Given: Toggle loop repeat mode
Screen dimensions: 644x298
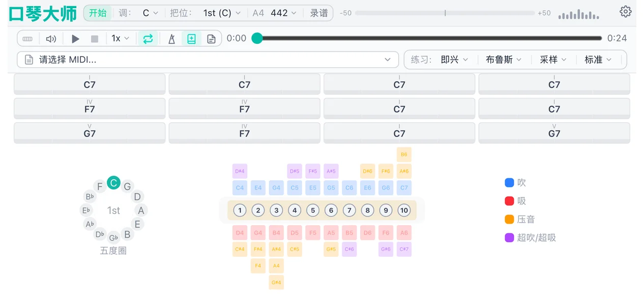Looking at the screenshot, I should [148, 38].
